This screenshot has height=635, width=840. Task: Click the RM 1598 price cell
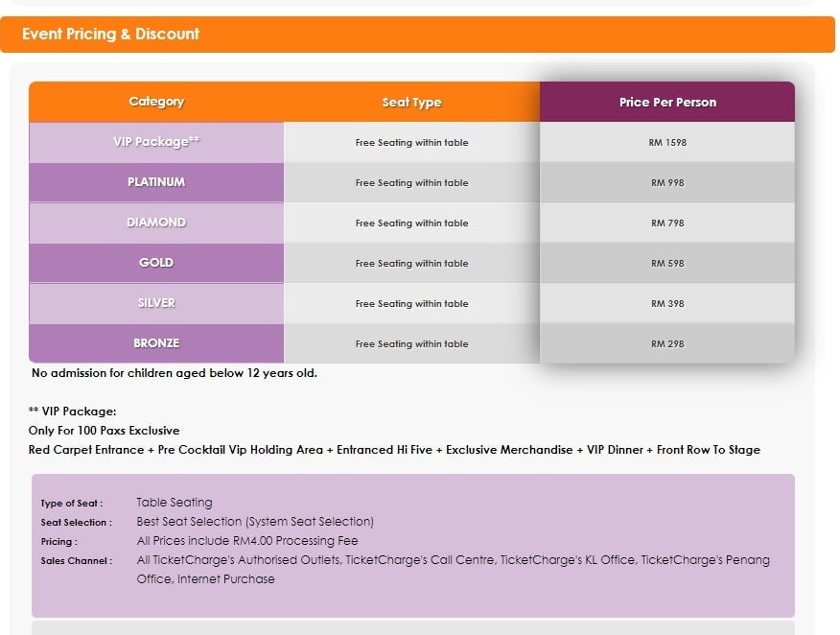click(667, 143)
